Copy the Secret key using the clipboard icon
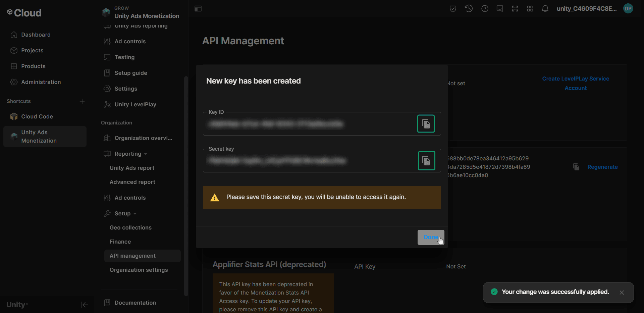The height and width of the screenshot is (313, 644). (426, 161)
